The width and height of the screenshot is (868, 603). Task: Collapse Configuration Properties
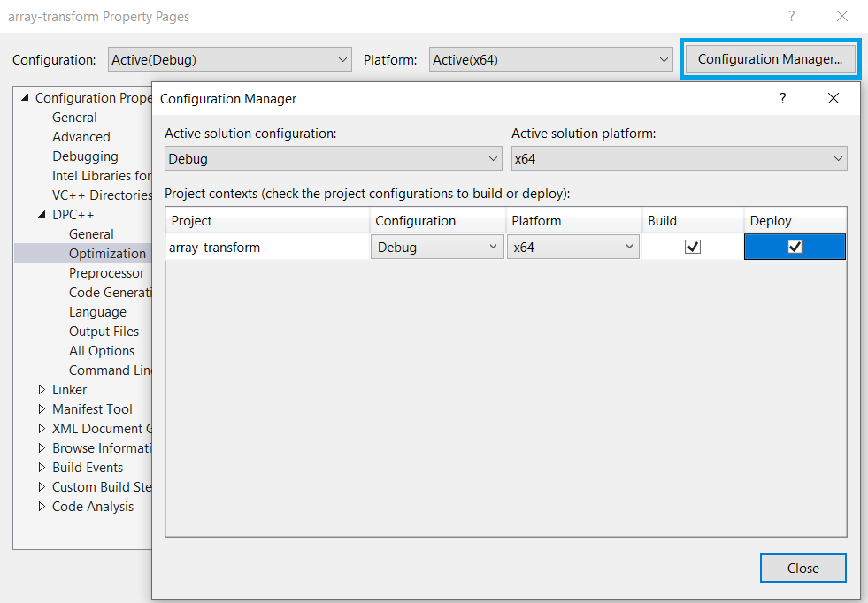pos(25,97)
